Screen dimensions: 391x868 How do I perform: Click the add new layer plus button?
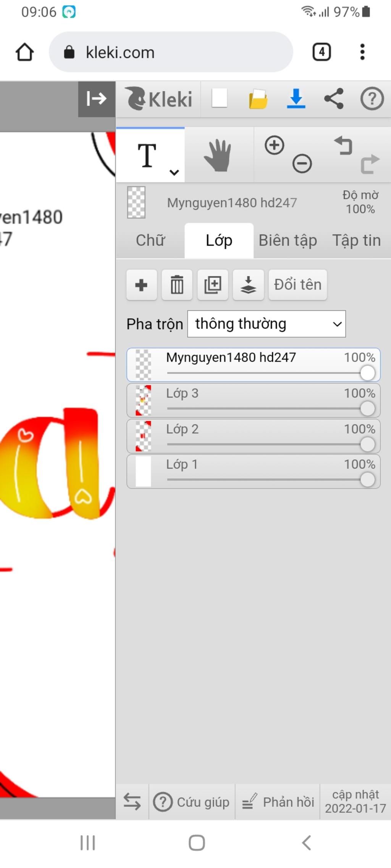point(141,285)
